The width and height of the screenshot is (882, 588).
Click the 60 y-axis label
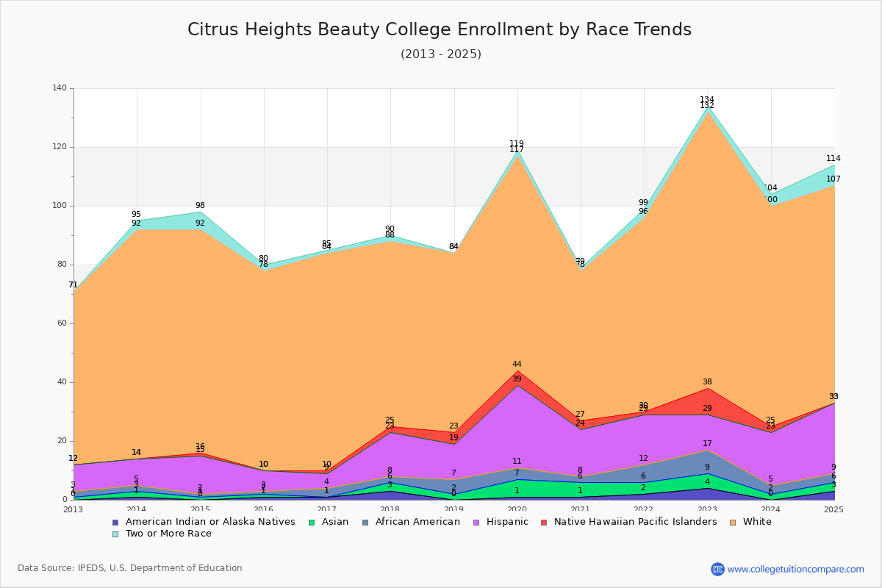tap(62, 323)
